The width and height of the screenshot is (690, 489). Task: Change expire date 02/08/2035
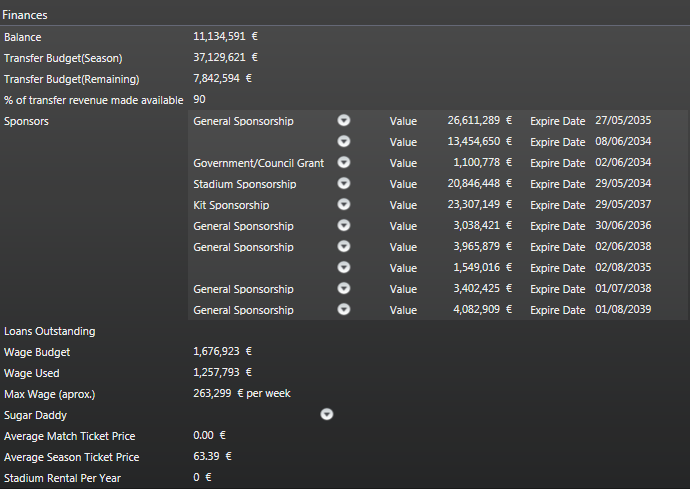pos(623,267)
